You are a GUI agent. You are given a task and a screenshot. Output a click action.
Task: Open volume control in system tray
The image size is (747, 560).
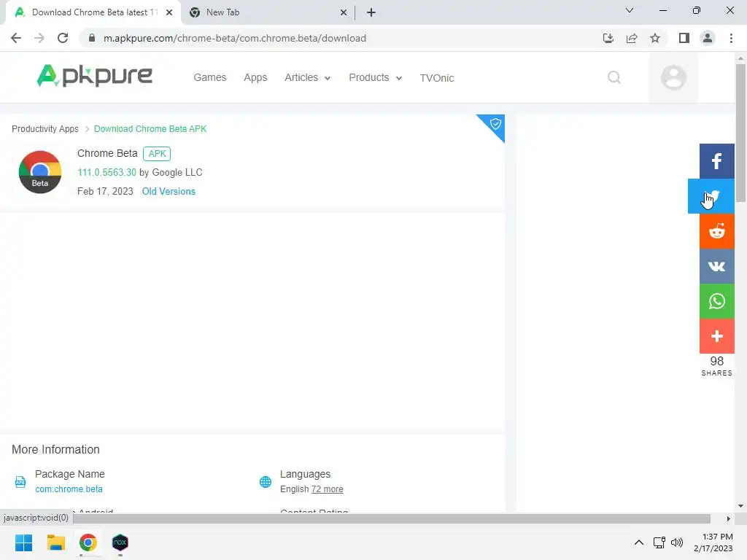(x=677, y=542)
